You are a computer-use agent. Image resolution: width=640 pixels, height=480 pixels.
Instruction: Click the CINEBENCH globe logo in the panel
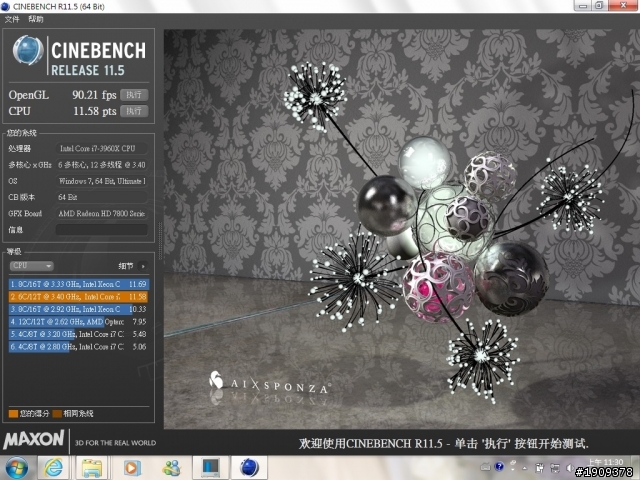(28, 51)
